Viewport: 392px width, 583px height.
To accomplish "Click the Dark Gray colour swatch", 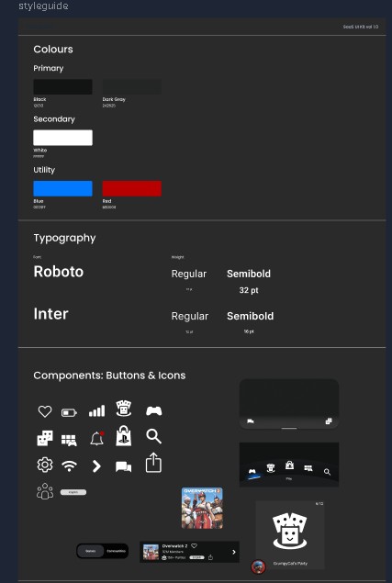I will pos(132,86).
